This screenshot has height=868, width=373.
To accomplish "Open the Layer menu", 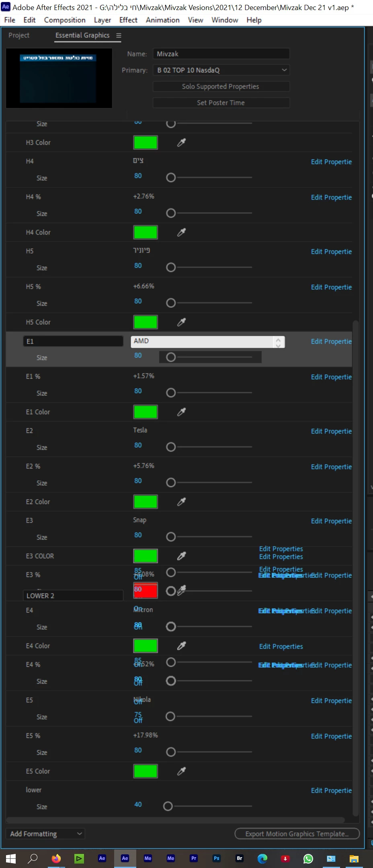I will coord(102,20).
